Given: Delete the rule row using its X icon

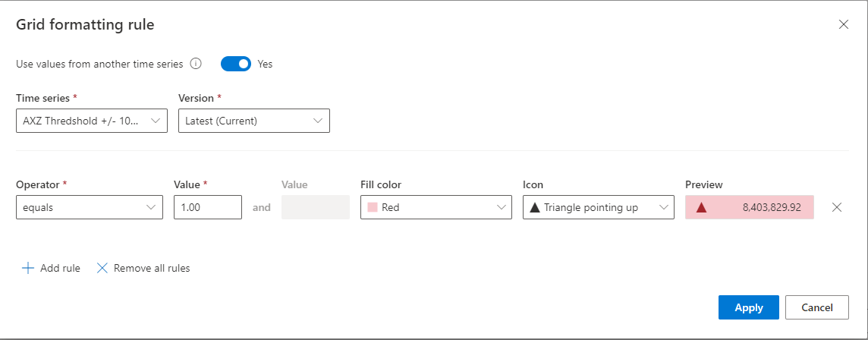Looking at the screenshot, I should 837,207.
